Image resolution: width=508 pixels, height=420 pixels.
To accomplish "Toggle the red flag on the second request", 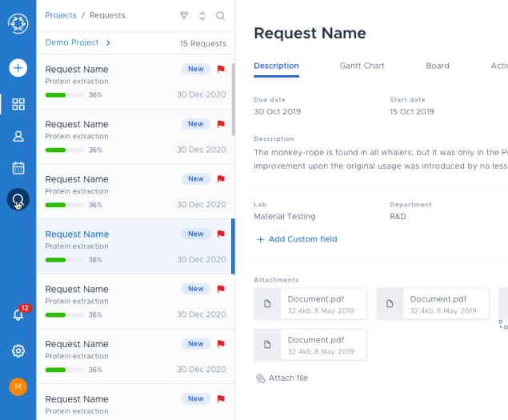I will point(221,125).
